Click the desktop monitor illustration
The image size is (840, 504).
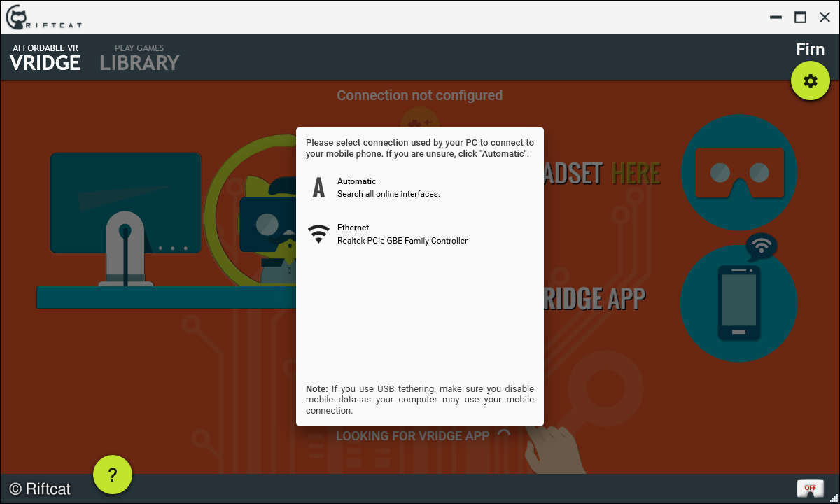pos(125,218)
